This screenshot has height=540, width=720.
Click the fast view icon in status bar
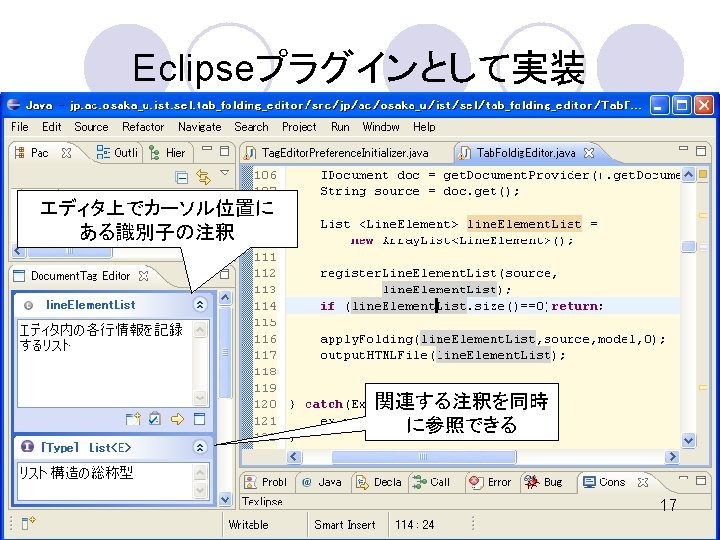tap(28, 523)
